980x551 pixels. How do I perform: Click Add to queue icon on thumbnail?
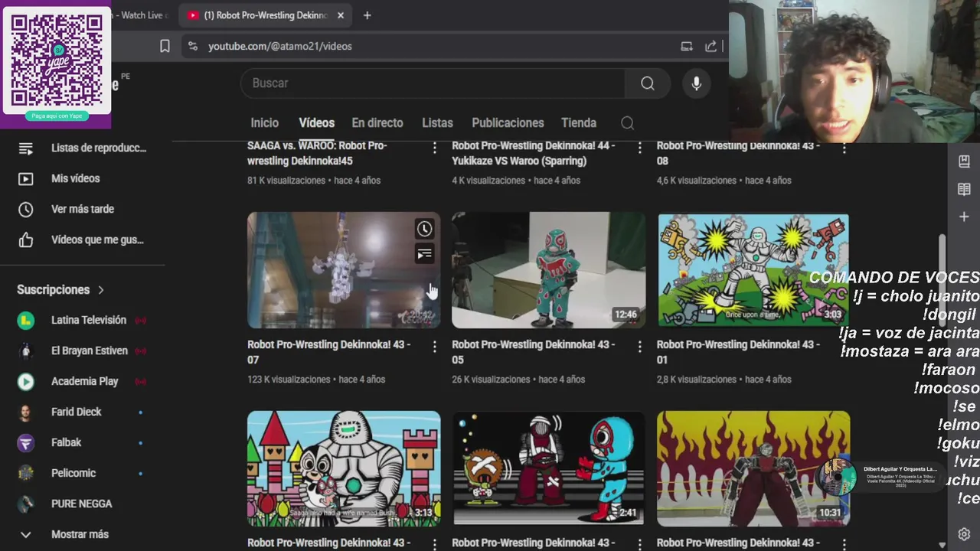[x=424, y=254]
